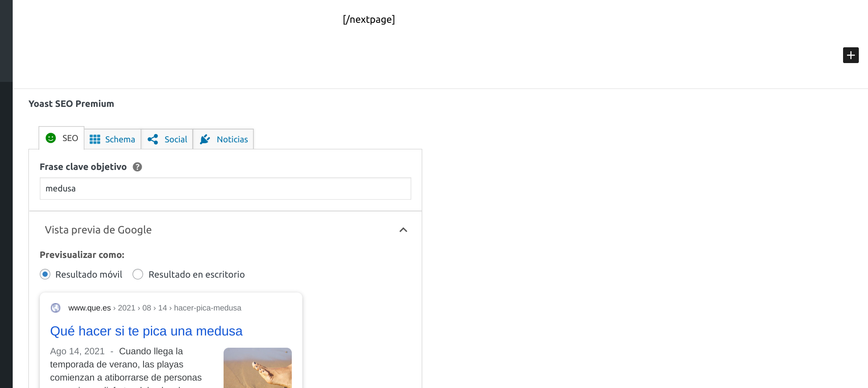Switch to the Noticias tab
The width and height of the screenshot is (868, 388).
232,139
